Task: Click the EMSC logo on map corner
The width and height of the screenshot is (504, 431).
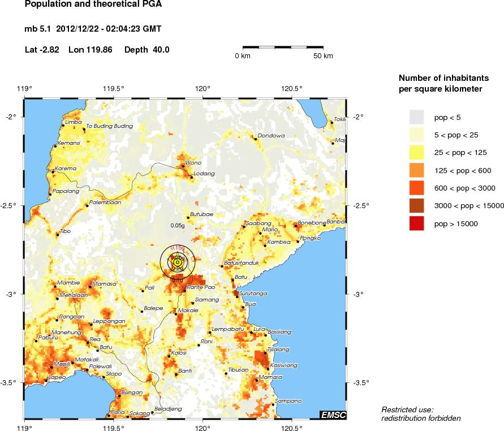Action: pos(333,415)
